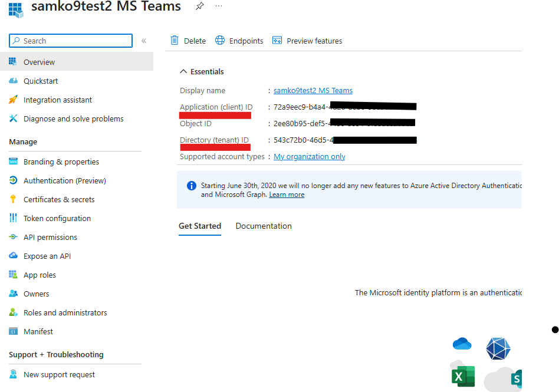Click the Expose an API cloud icon
Viewport: 559px width, 392px height.
coord(13,256)
